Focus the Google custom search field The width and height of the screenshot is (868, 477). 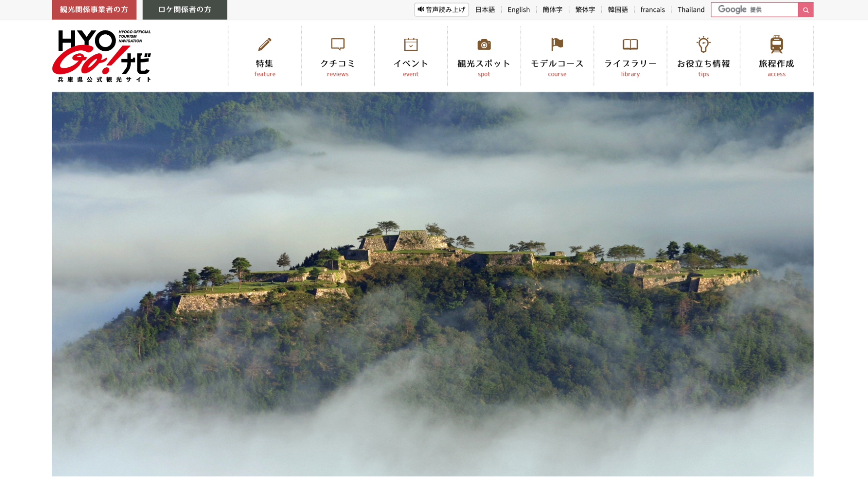(754, 10)
